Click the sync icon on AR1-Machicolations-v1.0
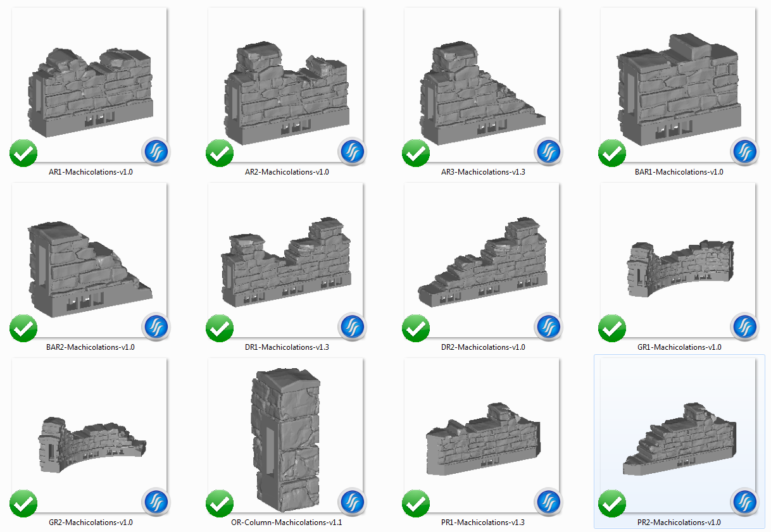 coord(156,152)
